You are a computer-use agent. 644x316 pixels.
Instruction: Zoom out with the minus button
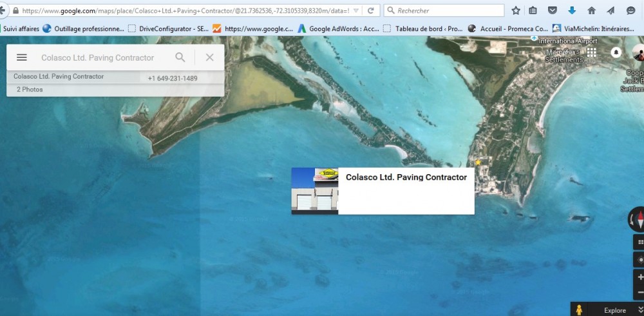pos(639,292)
